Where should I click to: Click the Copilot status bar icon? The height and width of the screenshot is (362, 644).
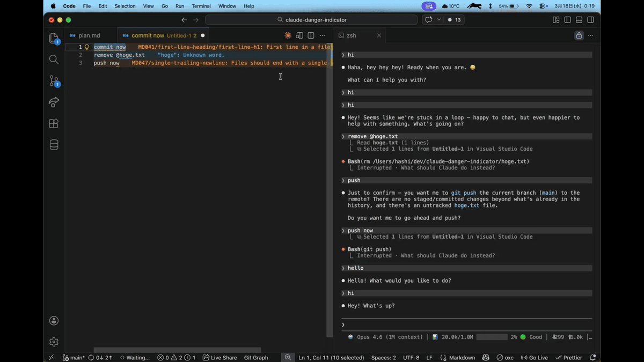pos(486,357)
